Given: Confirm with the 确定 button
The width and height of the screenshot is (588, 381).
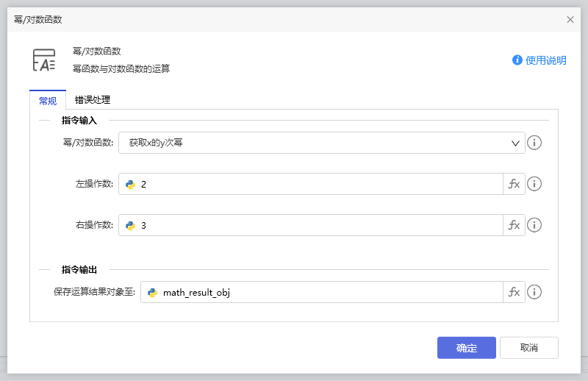Looking at the screenshot, I should click(466, 348).
